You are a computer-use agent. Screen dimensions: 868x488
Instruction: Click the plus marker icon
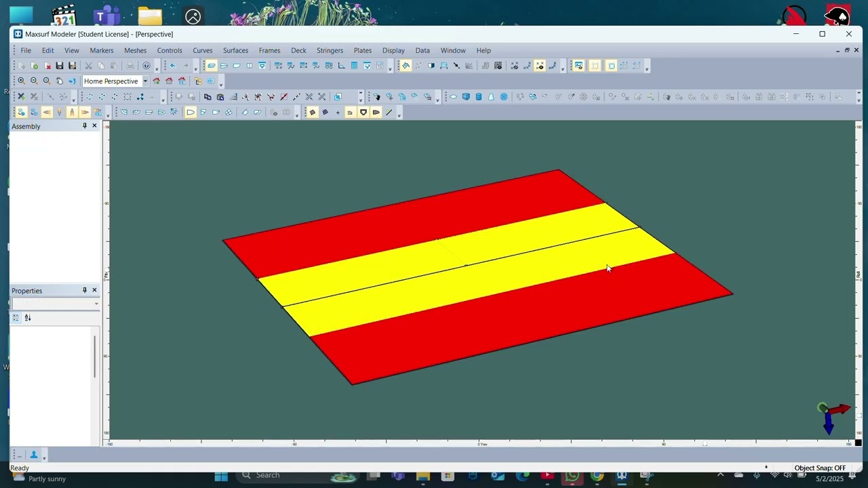click(x=338, y=112)
